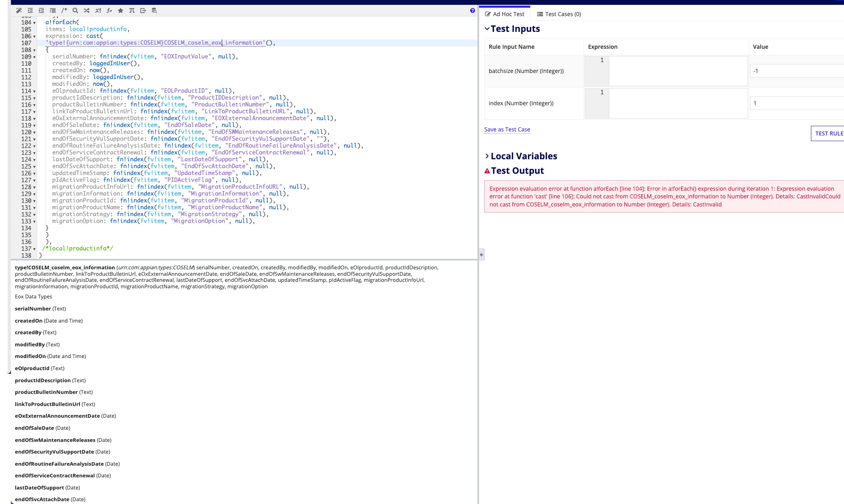
Task: Click the fx function toolbar icon
Action: click(109, 10)
